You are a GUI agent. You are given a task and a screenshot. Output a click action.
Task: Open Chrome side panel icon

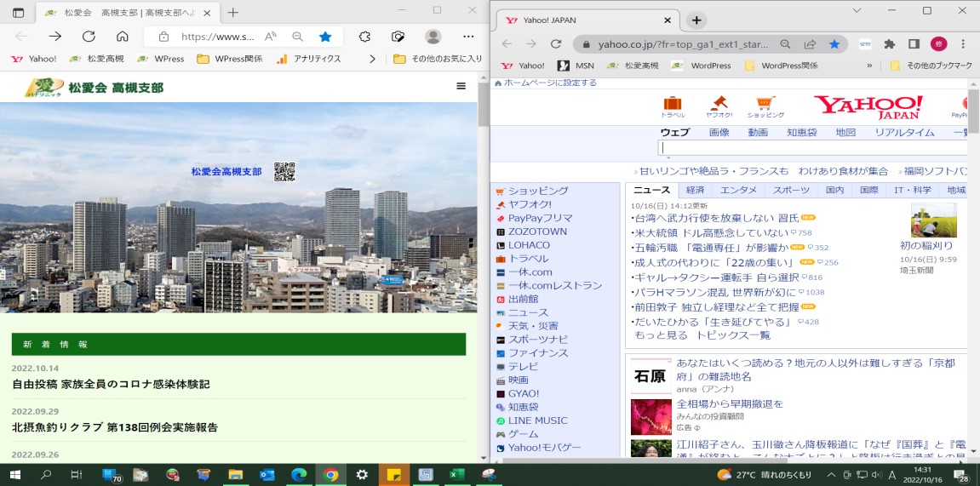pos(914,44)
